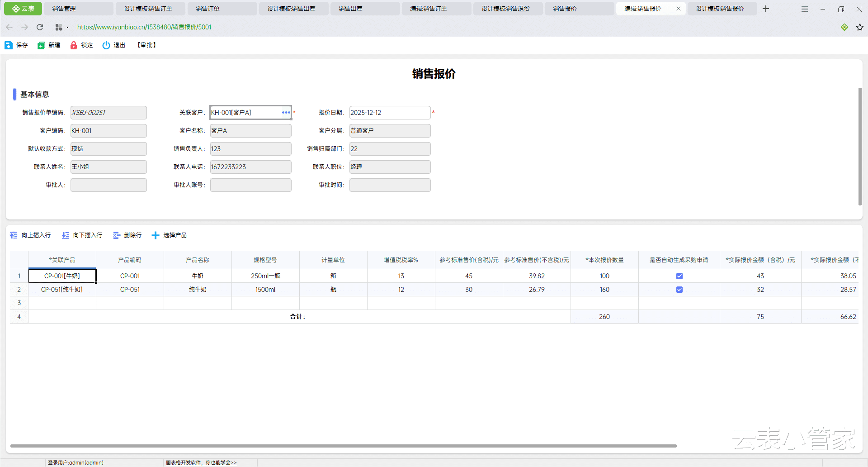868x467 pixels.
Task: Toggle the 采购申请 checkbox for row CP-001
Action: 679,276
